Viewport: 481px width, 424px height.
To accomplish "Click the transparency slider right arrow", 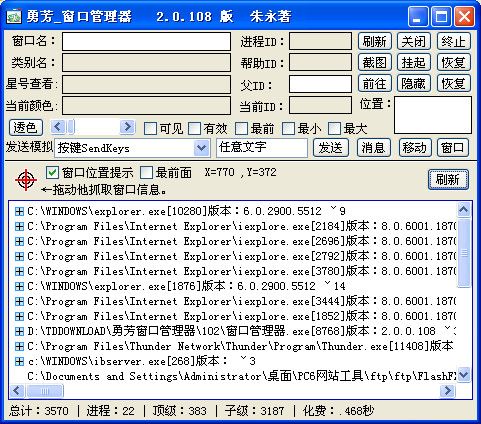I will point(127,127).
